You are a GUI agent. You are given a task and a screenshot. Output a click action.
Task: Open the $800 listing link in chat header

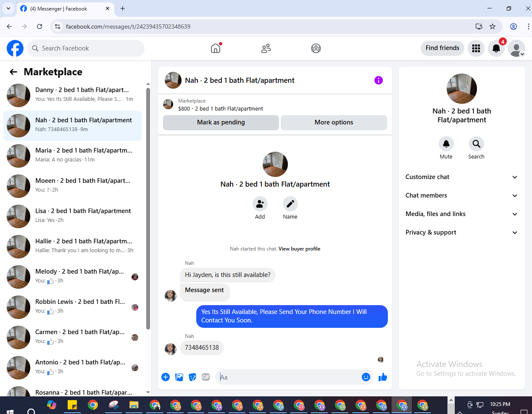pos(221,108)
